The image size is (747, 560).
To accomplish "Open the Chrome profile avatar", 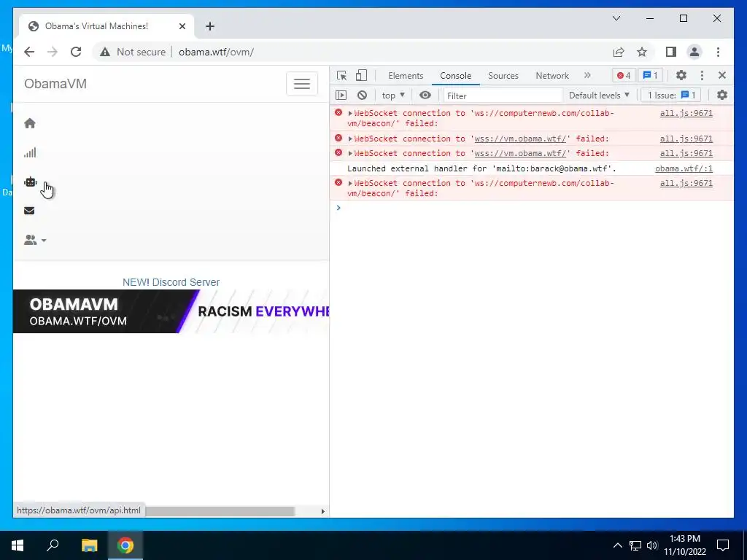I will pyautogui.click(x=694, y=52).
